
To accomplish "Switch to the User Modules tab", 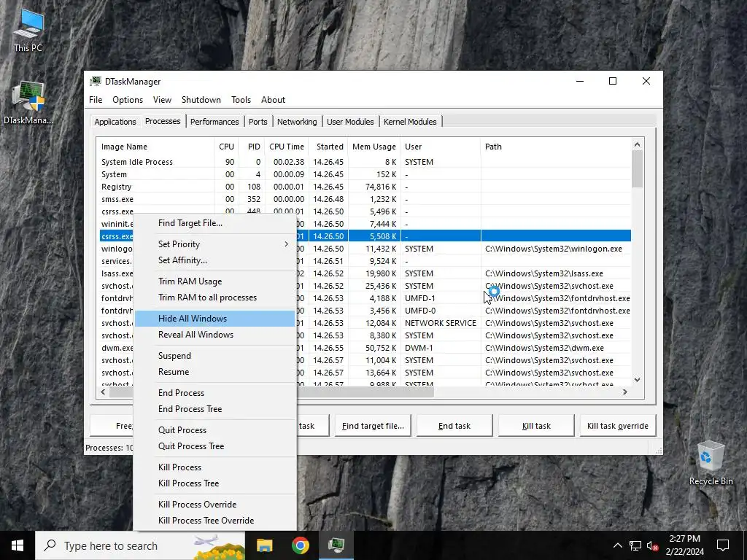I will (350, 122).
